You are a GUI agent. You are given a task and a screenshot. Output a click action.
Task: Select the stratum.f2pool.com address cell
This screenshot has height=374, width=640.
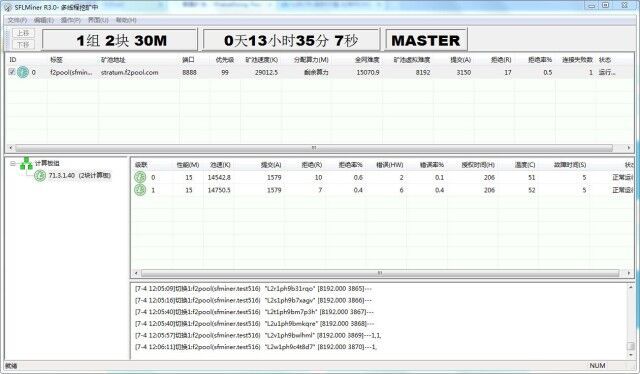click(130, 72)
